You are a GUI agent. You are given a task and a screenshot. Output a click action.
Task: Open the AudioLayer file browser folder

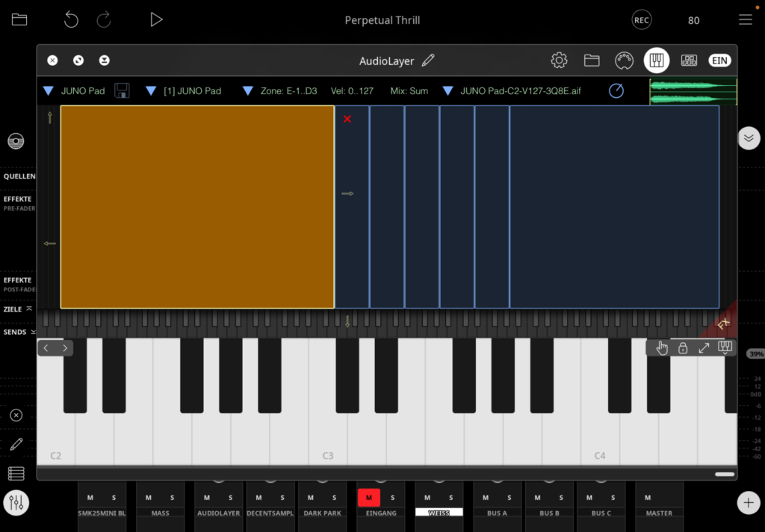(x=592, y=61)
